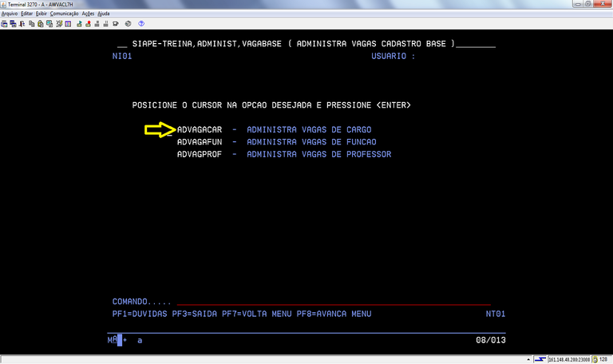Click the blue connection lightning status icon

pyautogui.click(x=540, y=359)
